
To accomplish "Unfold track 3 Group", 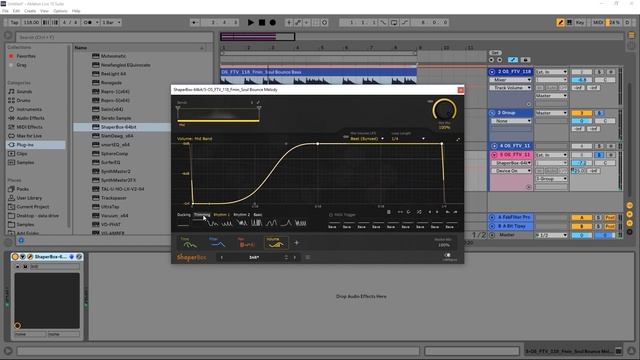I will (492, 113).
